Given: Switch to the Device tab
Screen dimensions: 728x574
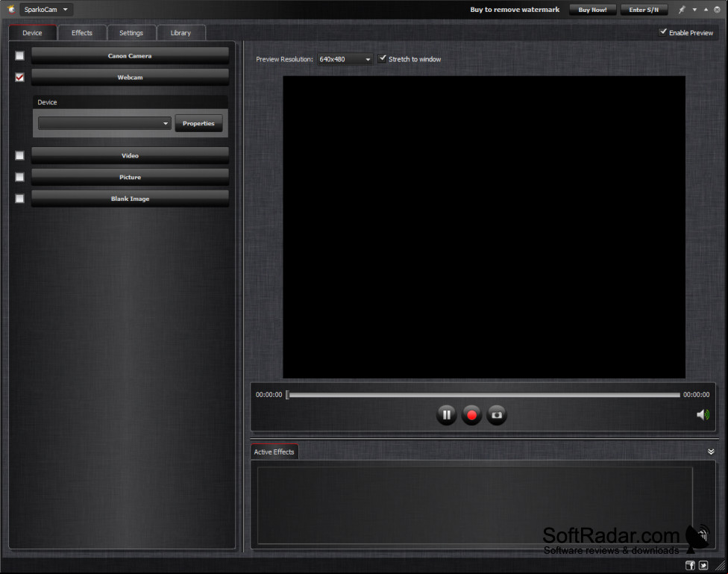Looking at the screenshot, I should coord(33,33).
